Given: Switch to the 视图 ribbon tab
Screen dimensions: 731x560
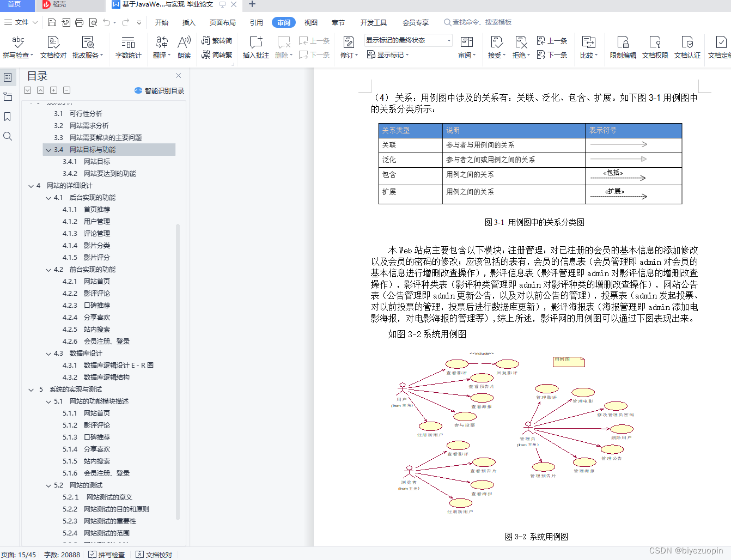Looking at the screenshot, I should click(311, 22).
